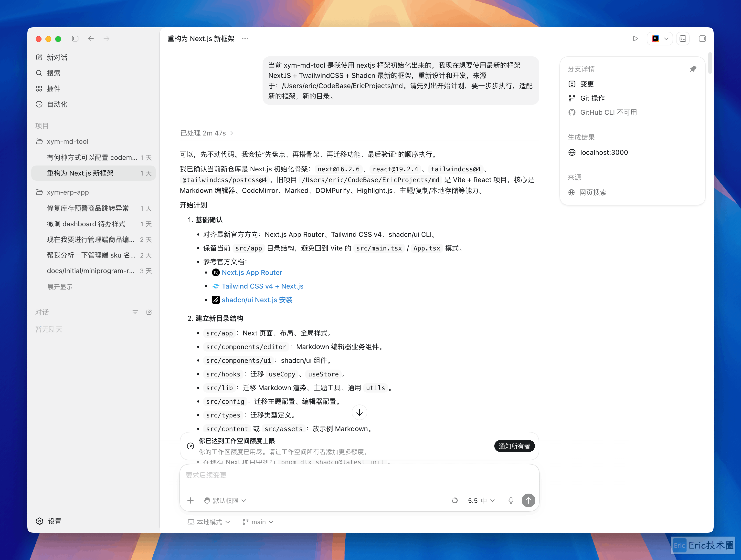Click the plus attachment icon
The height and width of the screenshot is (560, 741).
click(191, 501)
